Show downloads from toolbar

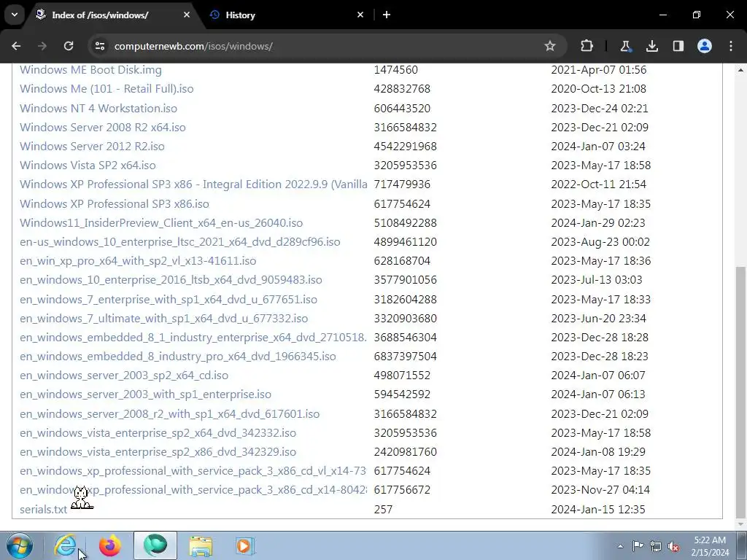(651, 46)
